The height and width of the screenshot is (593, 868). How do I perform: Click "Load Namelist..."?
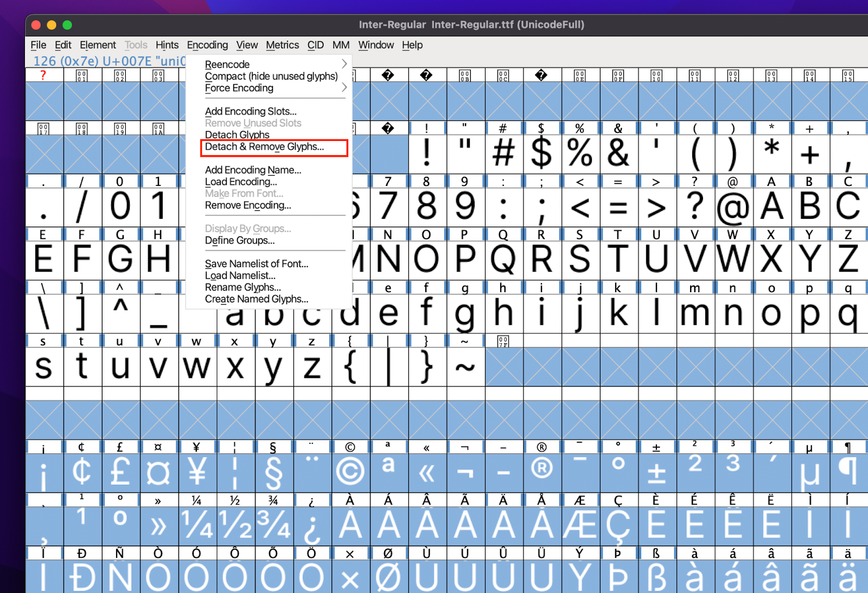(240, 275)
